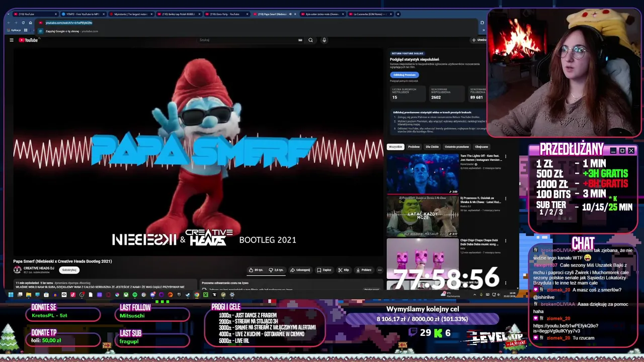Open the Turn The Lights Off video thumbnail
This screenshot has height=362, width=644.
click(x=423, y=174)
